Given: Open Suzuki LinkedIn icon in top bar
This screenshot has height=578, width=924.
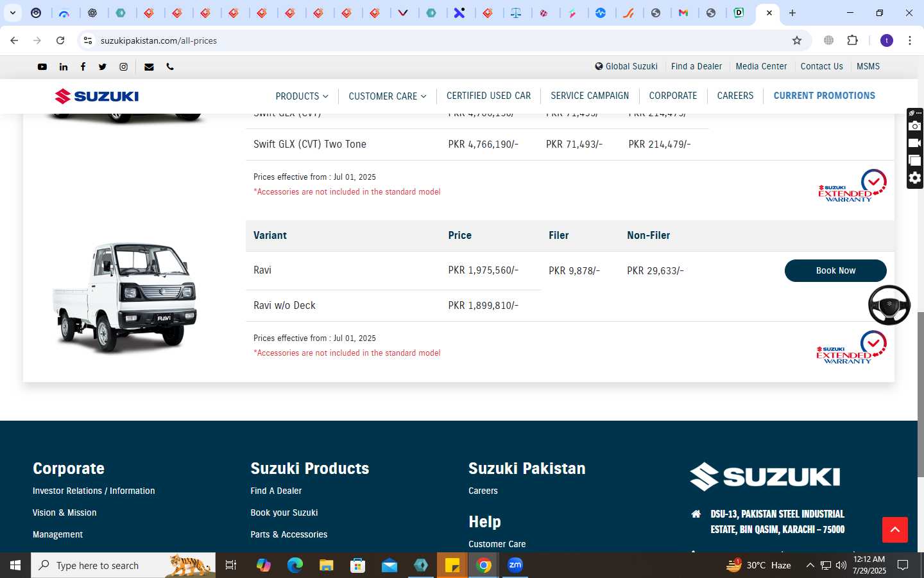Looking at the screenshot, I should (x=64, y=67).
